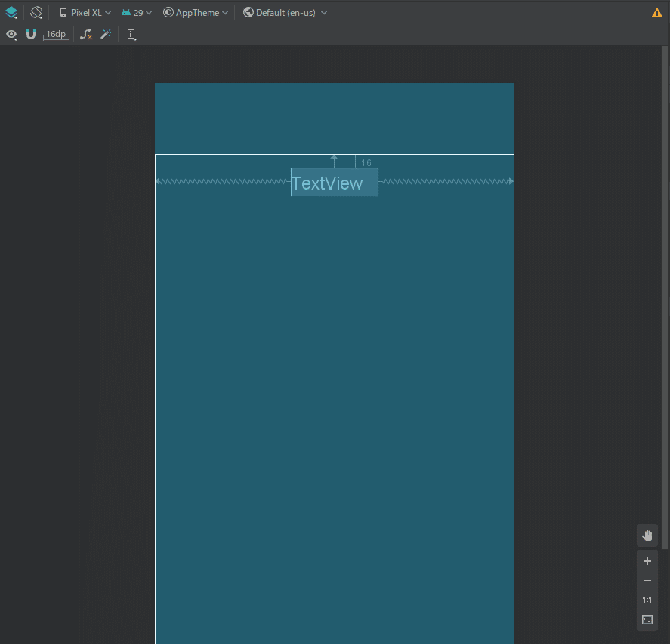Open the view options eye menu
670x644 pixels.
click(11, 35)
